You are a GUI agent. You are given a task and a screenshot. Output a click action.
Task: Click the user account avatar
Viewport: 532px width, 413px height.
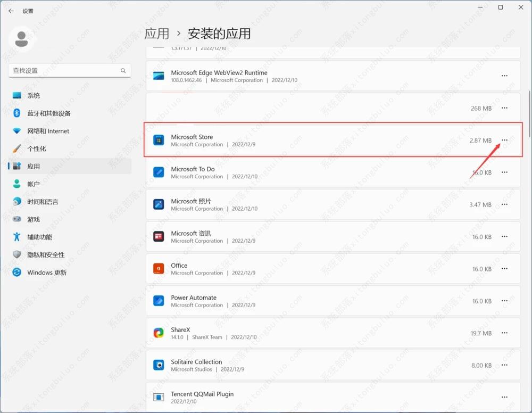click(22, 38)
